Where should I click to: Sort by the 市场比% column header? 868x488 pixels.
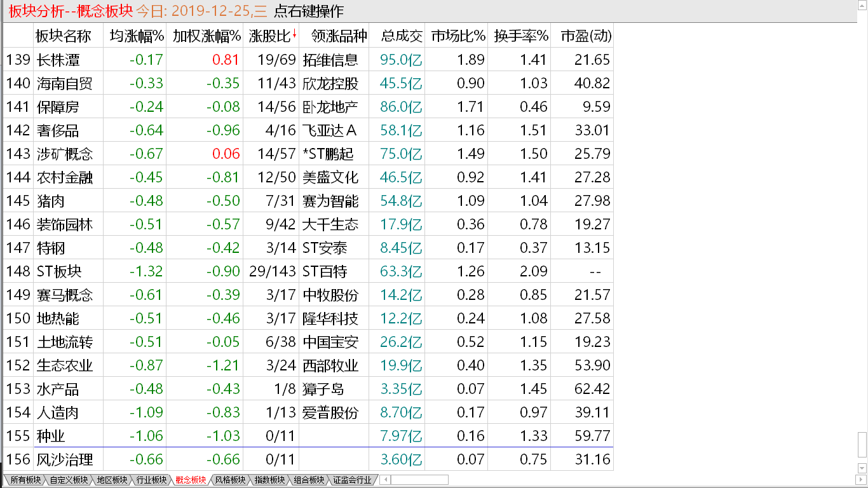click(458, 36)
